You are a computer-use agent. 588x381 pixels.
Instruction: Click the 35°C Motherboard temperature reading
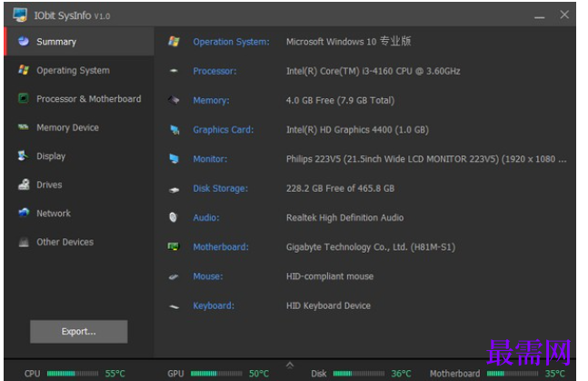point(554,374)
